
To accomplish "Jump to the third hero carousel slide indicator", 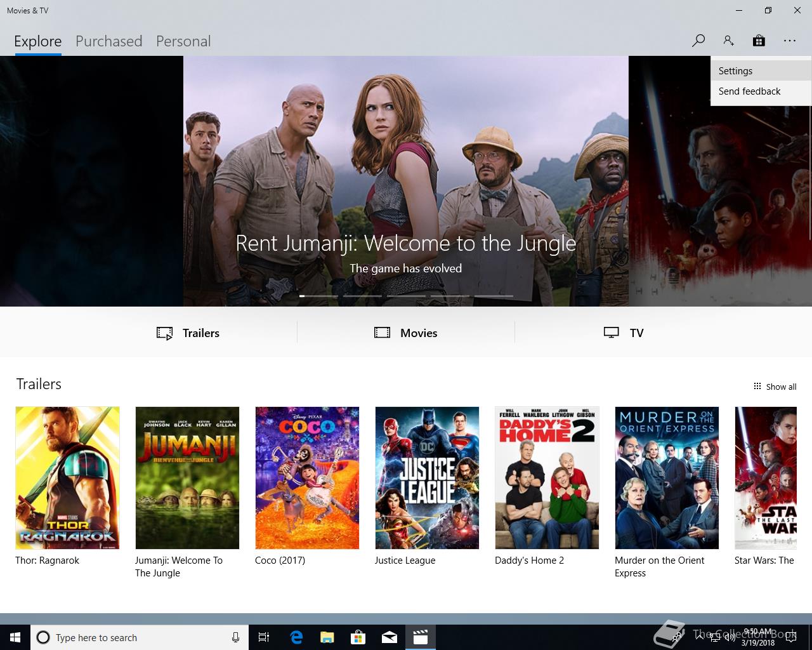I will [x=406, y=296].
